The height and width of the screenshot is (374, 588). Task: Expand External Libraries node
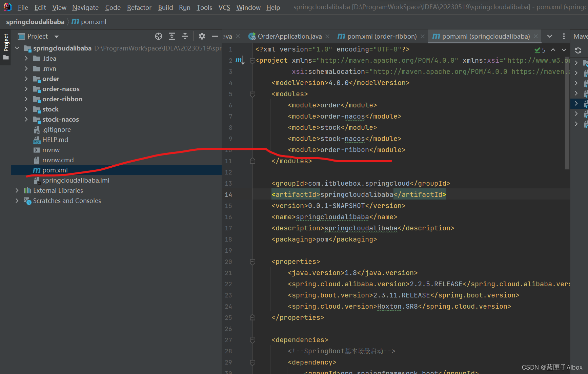point(17,190)
